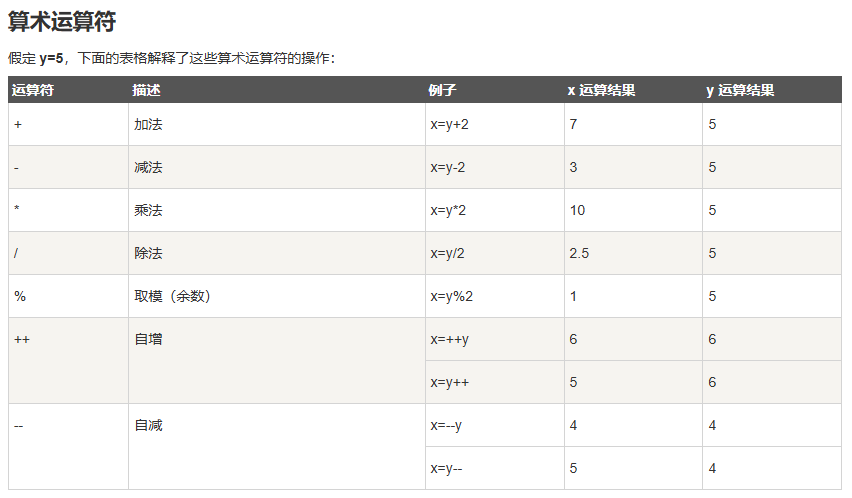Click the 运算符 column header
Viewport: 852px width, 498px height.
(33, 90)
